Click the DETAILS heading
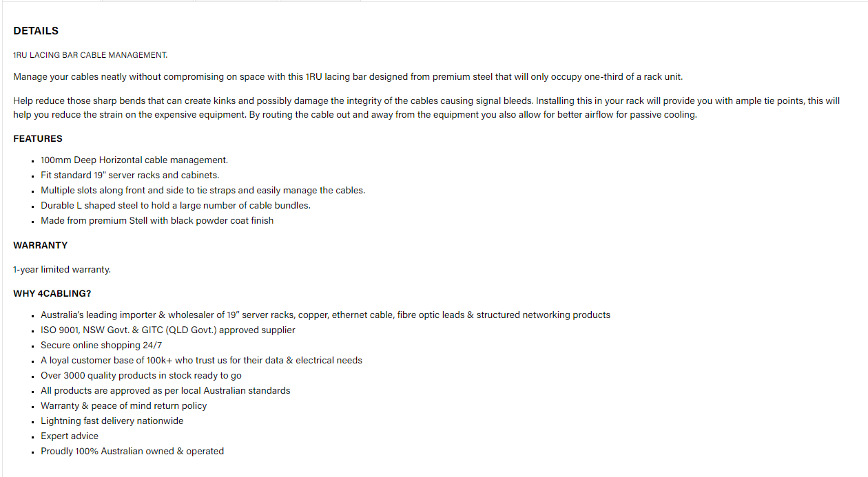 (x=36, y=31)
